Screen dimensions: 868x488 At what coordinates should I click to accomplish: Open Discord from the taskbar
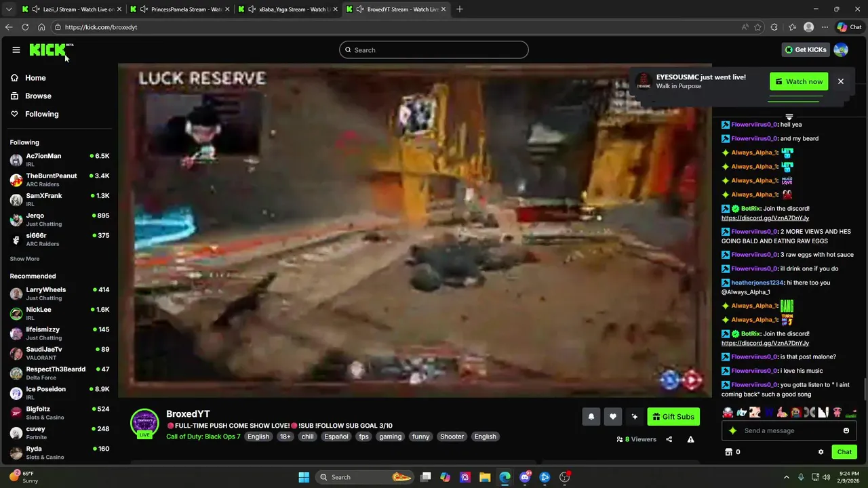[x=525, y=477]
